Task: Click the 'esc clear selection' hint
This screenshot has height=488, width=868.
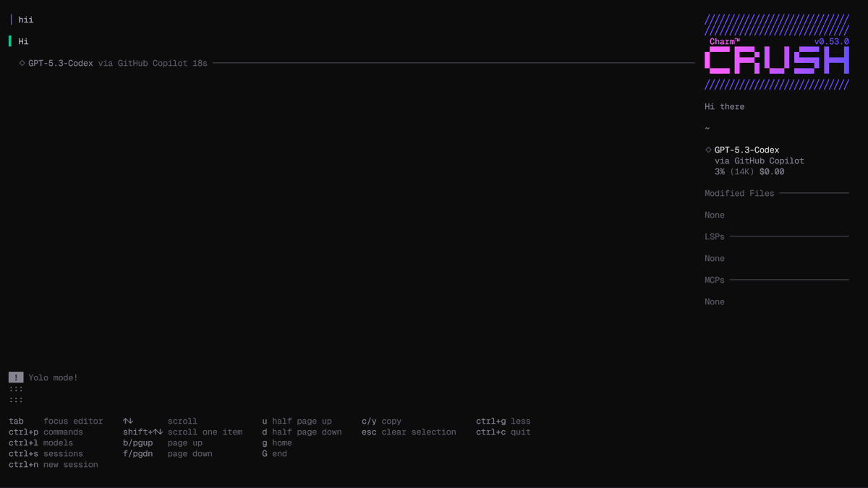Action: pos(409,432)
